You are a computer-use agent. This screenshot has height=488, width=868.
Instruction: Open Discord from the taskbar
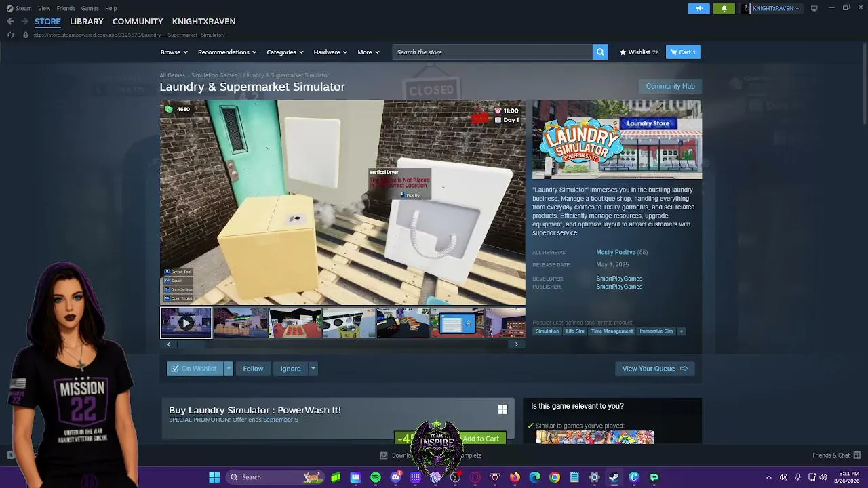[x=395, y=477]
